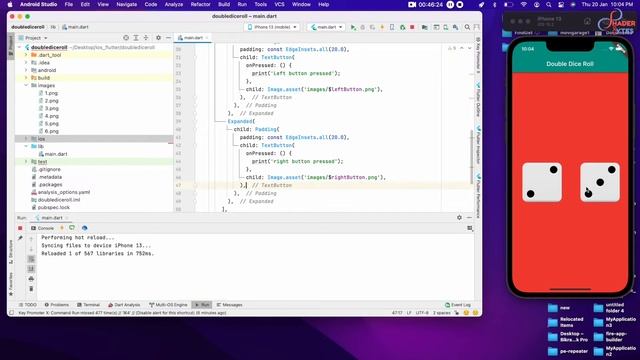640x360 pixels.
Task: Open the TODO tool window
Action: [x=28, y=305]
